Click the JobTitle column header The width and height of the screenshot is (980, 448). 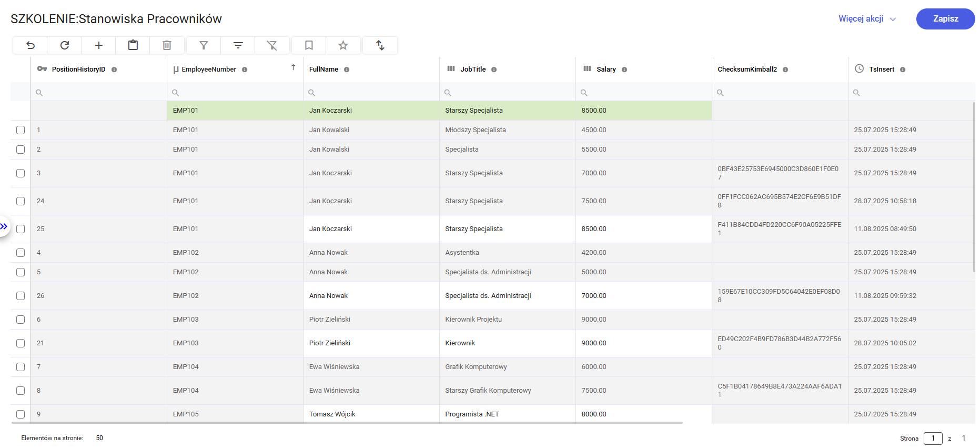click(473, 69)
